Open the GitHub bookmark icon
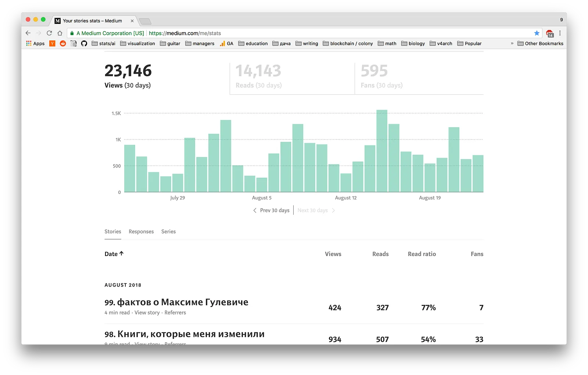 click(84, 43)
